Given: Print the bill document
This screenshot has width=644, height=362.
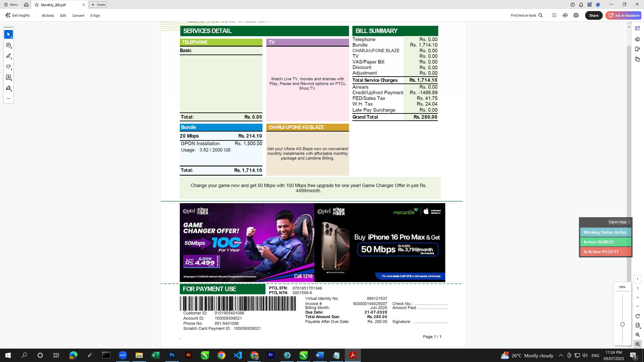Looking at the screenshot, I should click(x=576, y=15).
